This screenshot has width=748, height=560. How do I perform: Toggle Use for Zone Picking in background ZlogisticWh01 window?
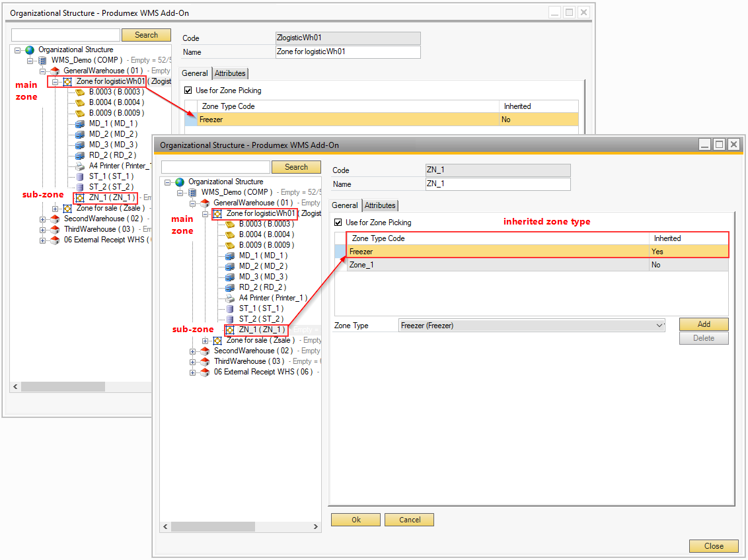pos(188,90)
